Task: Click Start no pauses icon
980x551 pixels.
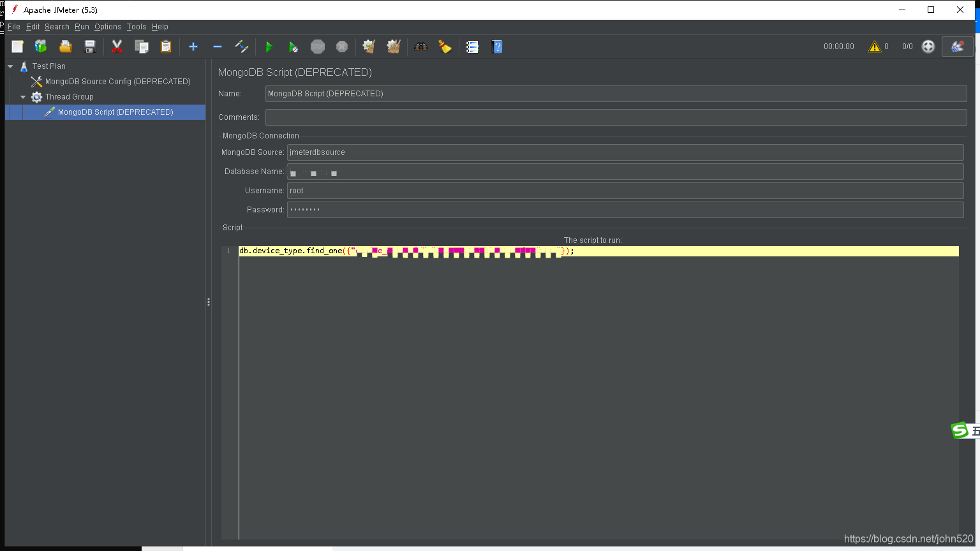Action: pyautogui.click(x=293, y=47)
